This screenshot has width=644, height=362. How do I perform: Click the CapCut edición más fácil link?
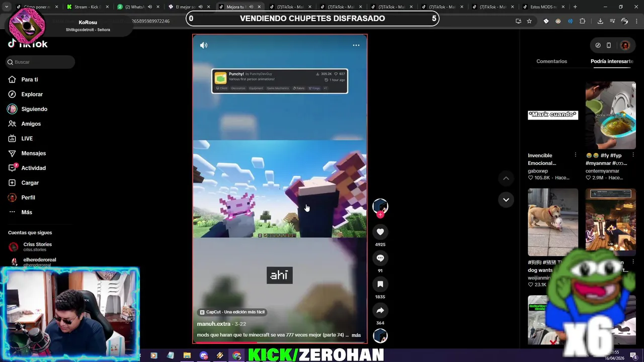pos(232,312)
